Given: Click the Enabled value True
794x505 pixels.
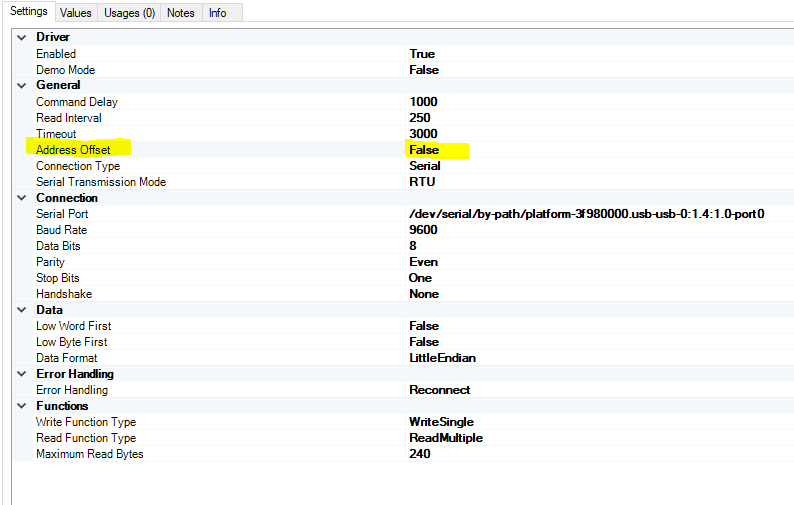Looking at the screenshot, I should pyautogui.click(x=422, y=54).
